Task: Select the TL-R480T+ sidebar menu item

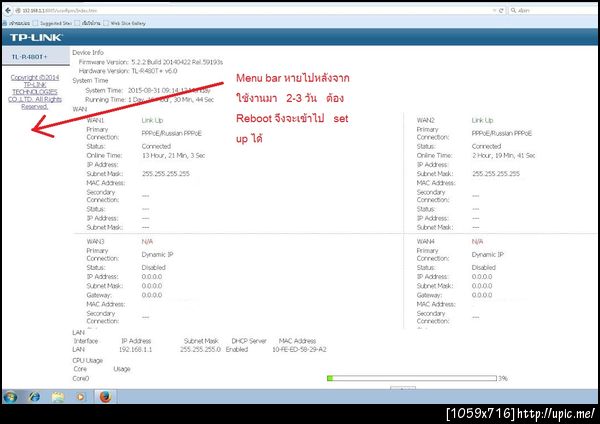Action: point(36,57)
